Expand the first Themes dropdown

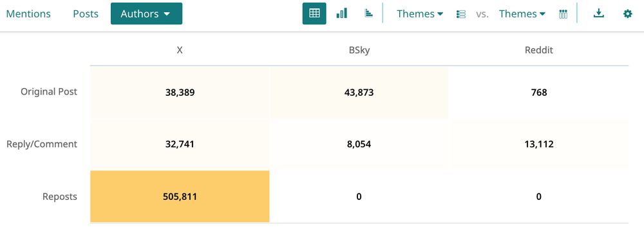coord(420,14)
